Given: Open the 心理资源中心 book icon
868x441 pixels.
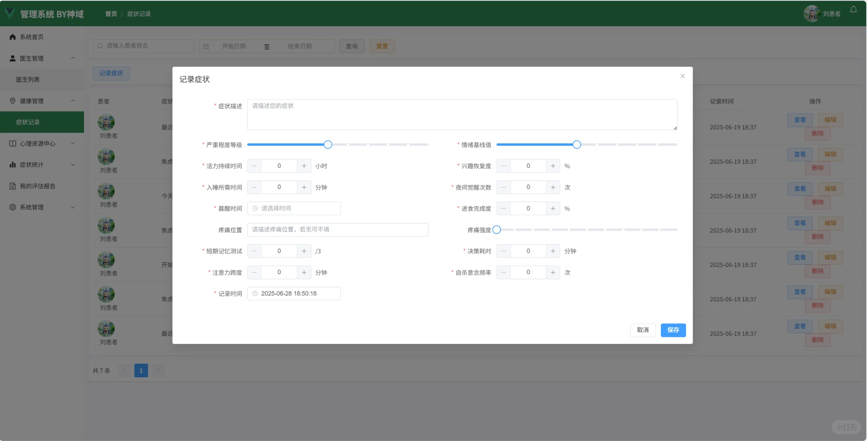Looking at the screenshot, I should point(12,143).
